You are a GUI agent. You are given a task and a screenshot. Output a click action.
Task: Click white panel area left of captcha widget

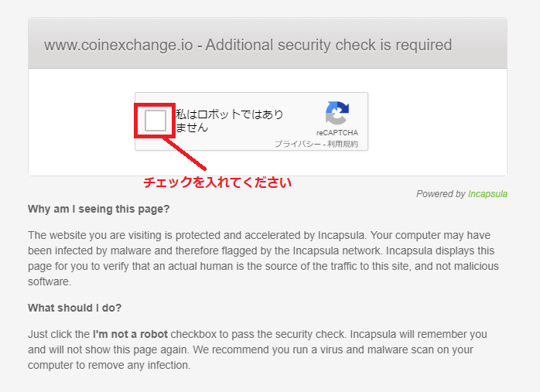81,121
